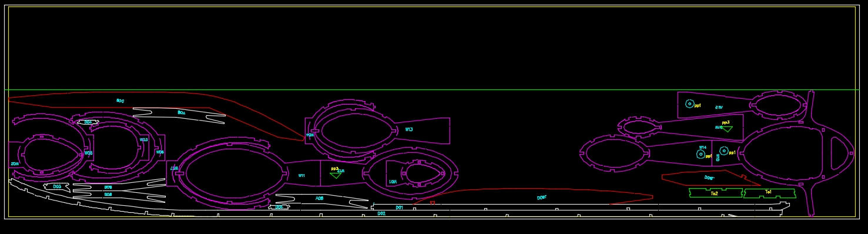
Task: Select the W13 part label
Action: point(409,129)
